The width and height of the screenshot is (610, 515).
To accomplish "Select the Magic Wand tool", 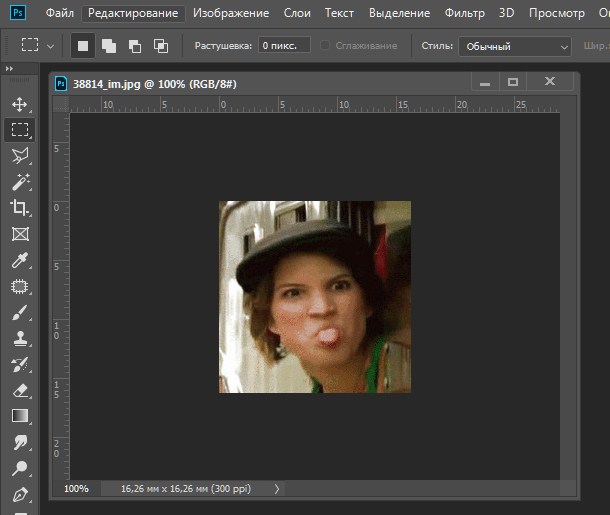I will tap(19, 182).
